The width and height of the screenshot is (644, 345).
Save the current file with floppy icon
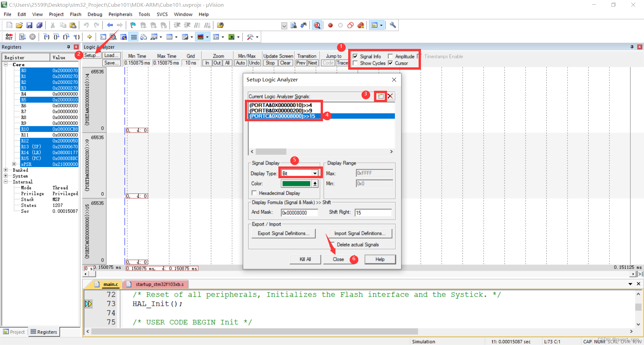click(x=29, y=25)
